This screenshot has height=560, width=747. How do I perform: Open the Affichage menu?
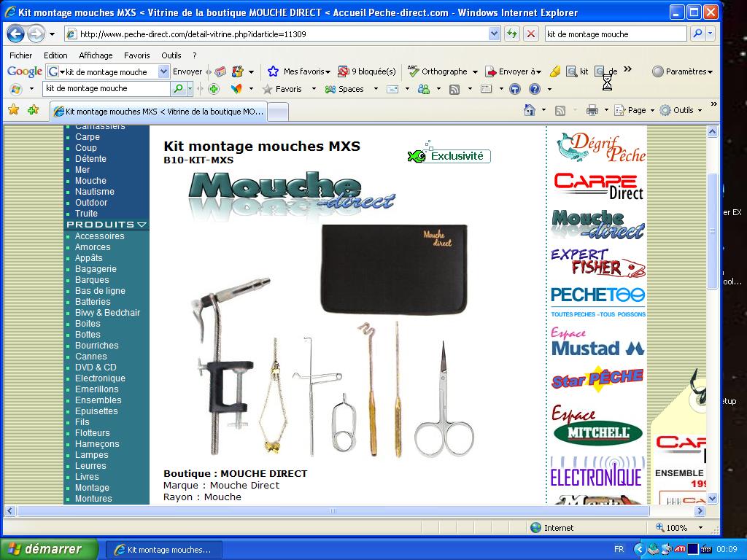(x=96, y=55)
